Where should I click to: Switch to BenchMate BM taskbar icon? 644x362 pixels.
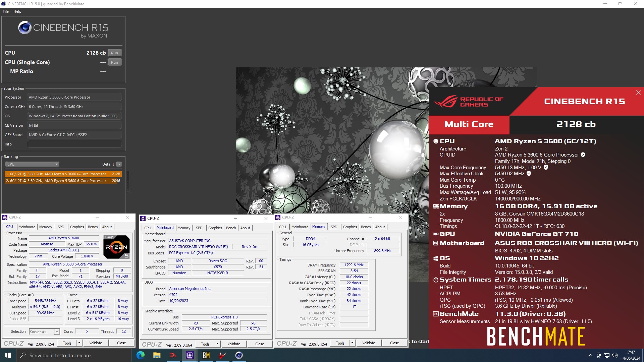click(x=206, y=355)
